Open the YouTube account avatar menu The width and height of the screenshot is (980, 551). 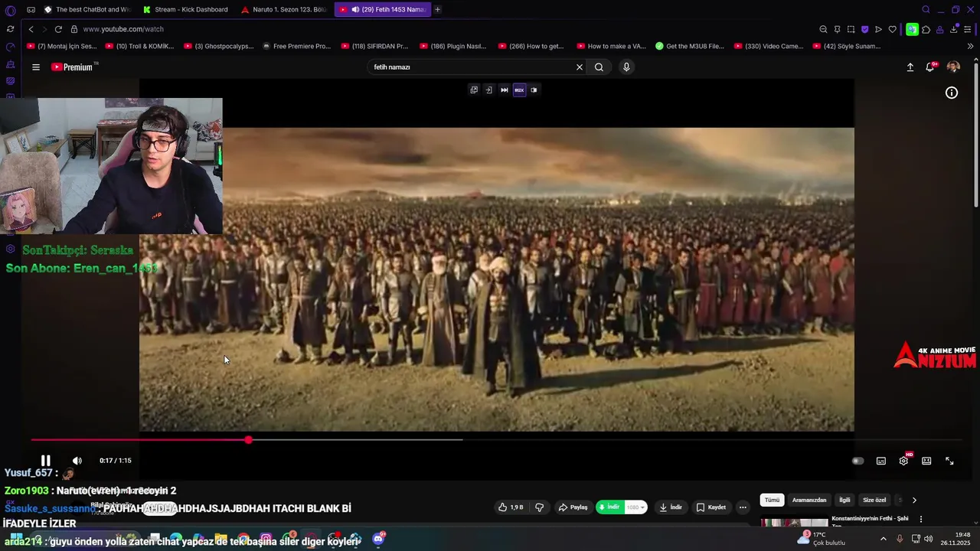coord(953,67)
